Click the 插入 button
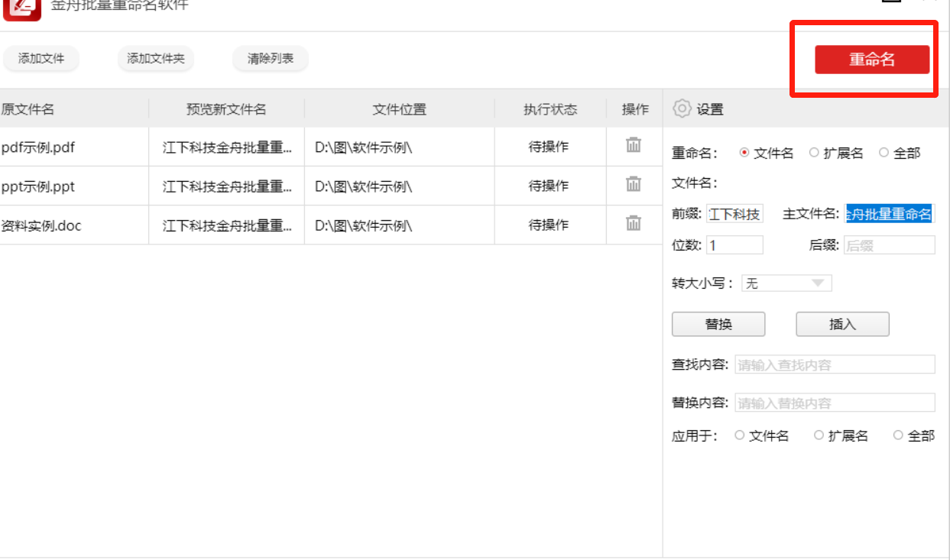 click(842, 324)
